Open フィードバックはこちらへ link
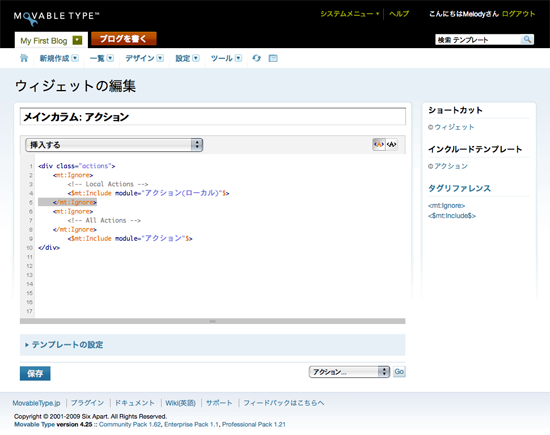 (x=284, y=403)
